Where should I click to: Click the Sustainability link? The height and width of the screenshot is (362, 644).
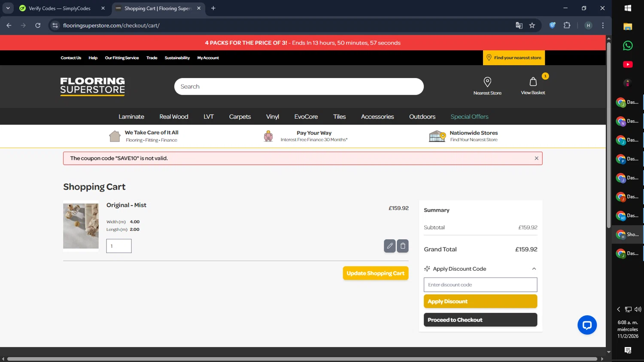click(177, 58)
